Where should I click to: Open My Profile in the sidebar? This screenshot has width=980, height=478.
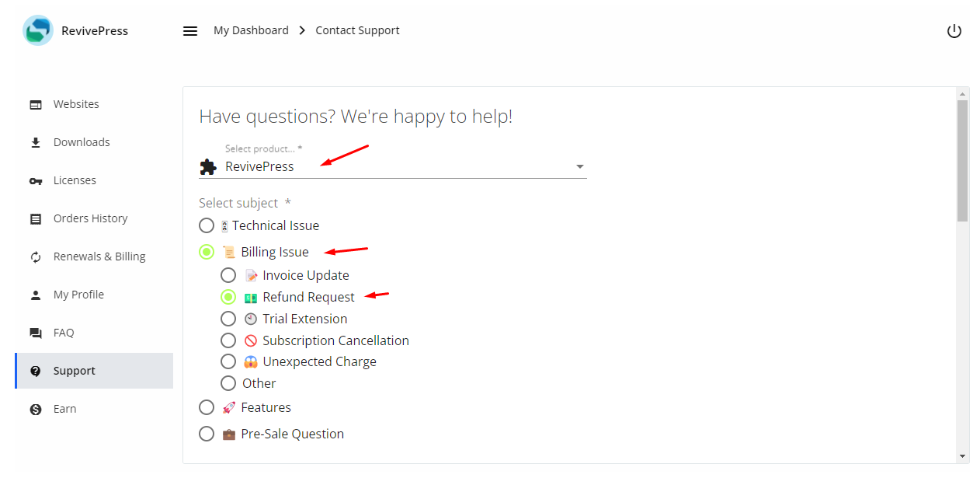(x=94, y=295)
